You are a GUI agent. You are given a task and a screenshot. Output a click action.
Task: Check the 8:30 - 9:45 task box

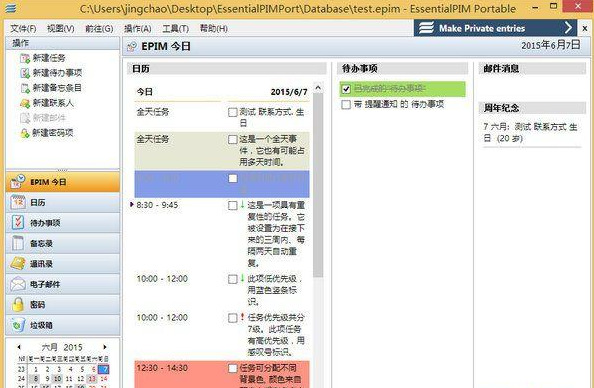(x=233, y=205)
